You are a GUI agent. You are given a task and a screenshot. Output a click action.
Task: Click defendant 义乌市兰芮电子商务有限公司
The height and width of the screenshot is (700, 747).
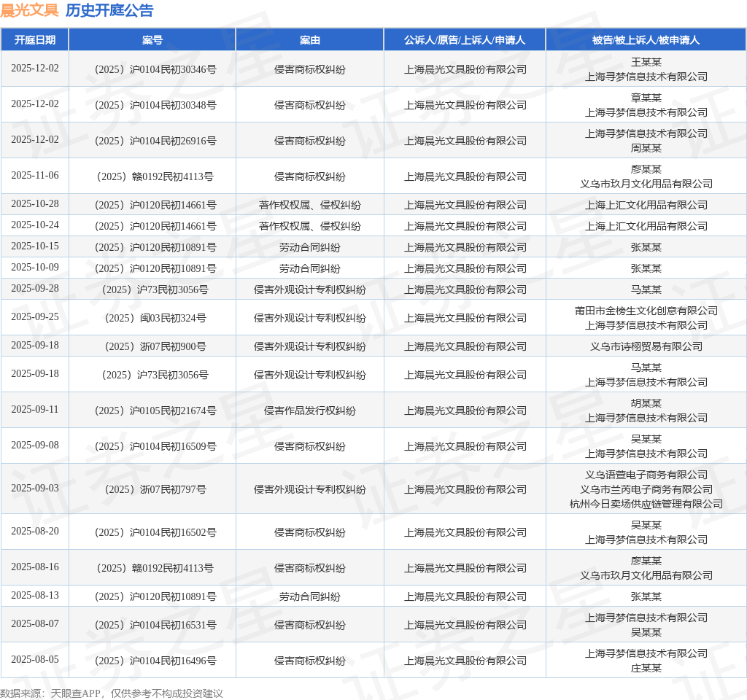tap(646, 489)
